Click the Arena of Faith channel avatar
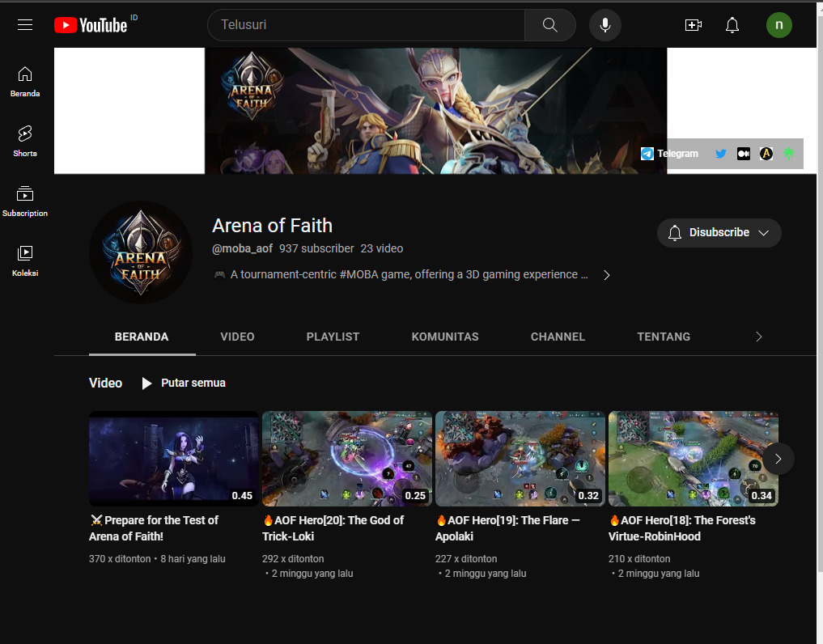The image size is (823, 644). pyautogui.click(x=141, y=252)
